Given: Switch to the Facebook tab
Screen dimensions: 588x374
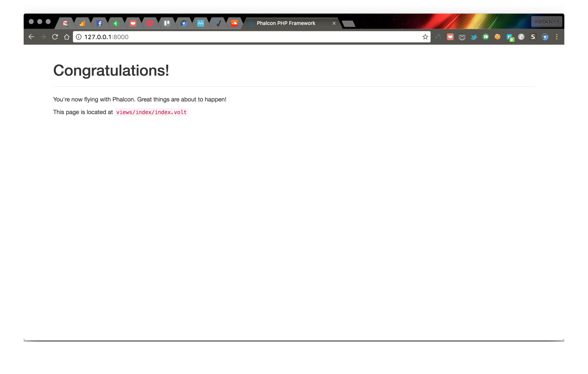Looking at the screenshot, I should [x=99, y=23].
